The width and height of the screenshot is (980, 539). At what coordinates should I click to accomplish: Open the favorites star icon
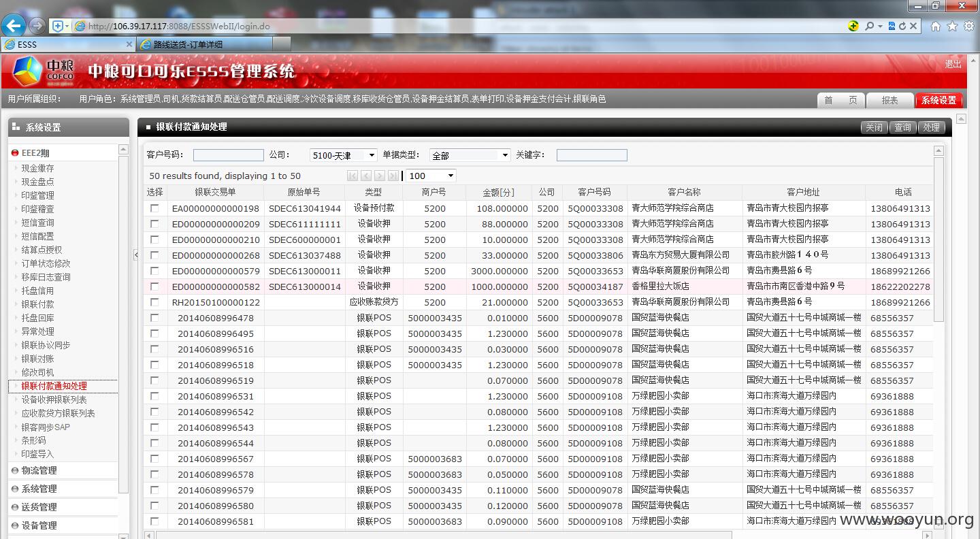point(952,26)
